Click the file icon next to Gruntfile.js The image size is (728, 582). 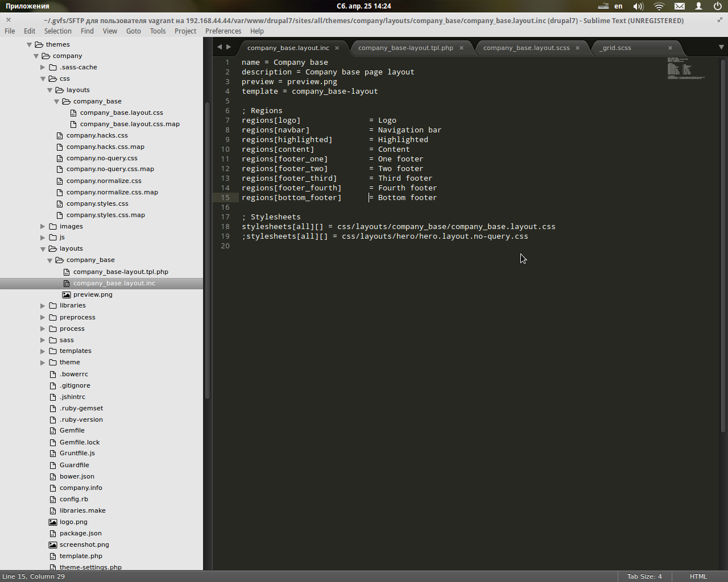point(52,453)
